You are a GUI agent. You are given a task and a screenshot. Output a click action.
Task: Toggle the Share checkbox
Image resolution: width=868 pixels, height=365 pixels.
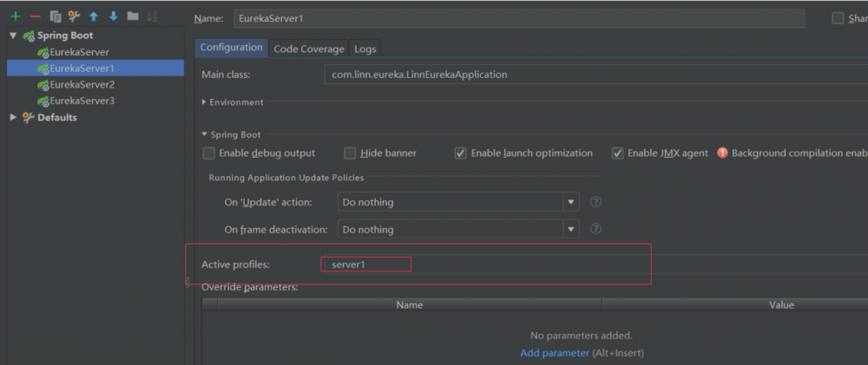(x=838, y=18)
